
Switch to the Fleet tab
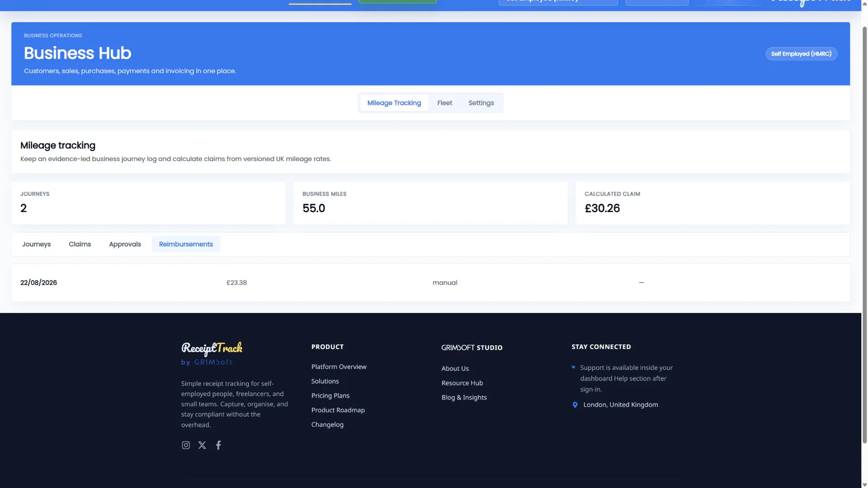(x=444, y=103)
